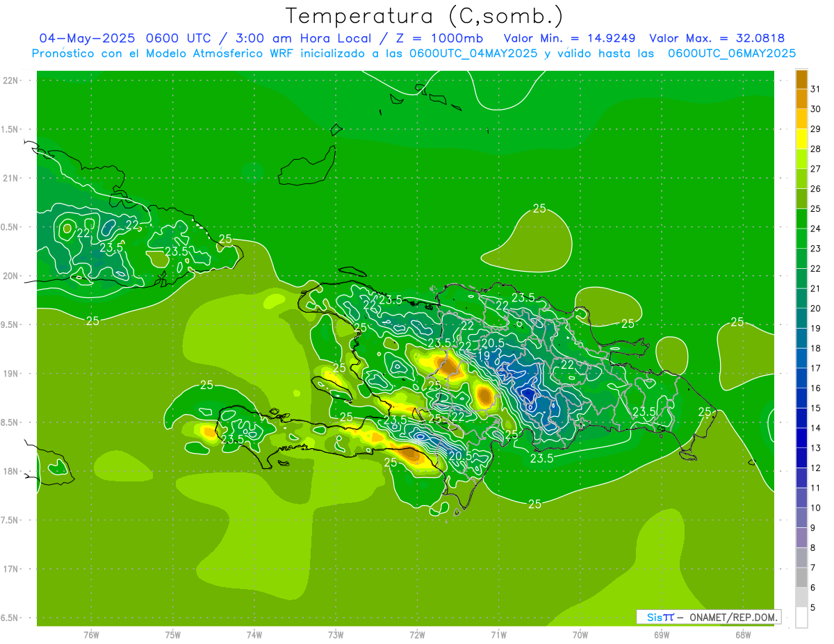Click the 25 contour label near 68W
Screen dimensions: 834x644
pos(737,322)
